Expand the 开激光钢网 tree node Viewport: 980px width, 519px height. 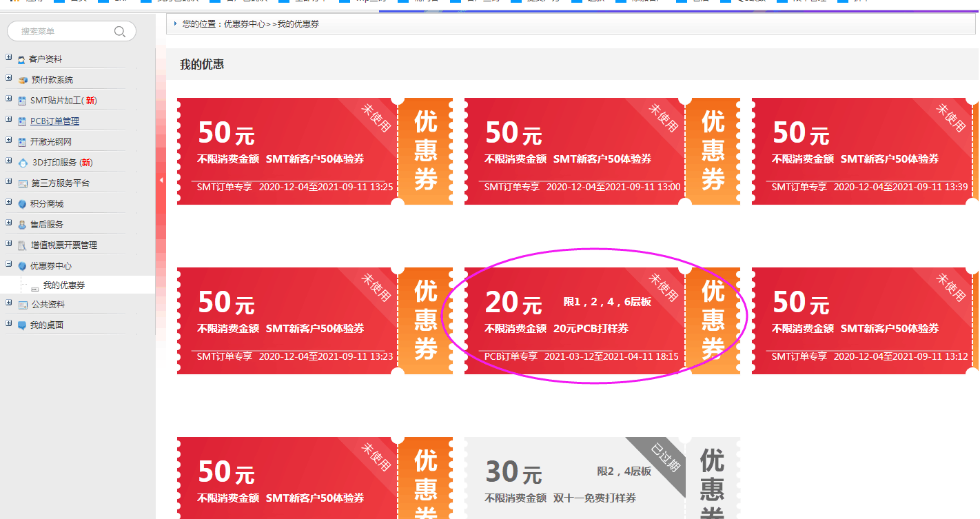pyautogui.click(x=8, y=141)
